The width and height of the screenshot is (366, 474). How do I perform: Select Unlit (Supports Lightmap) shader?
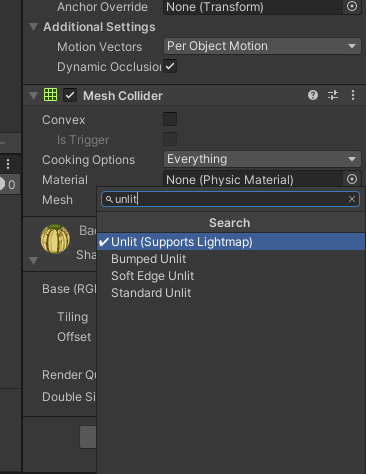(x=231, y=242)
